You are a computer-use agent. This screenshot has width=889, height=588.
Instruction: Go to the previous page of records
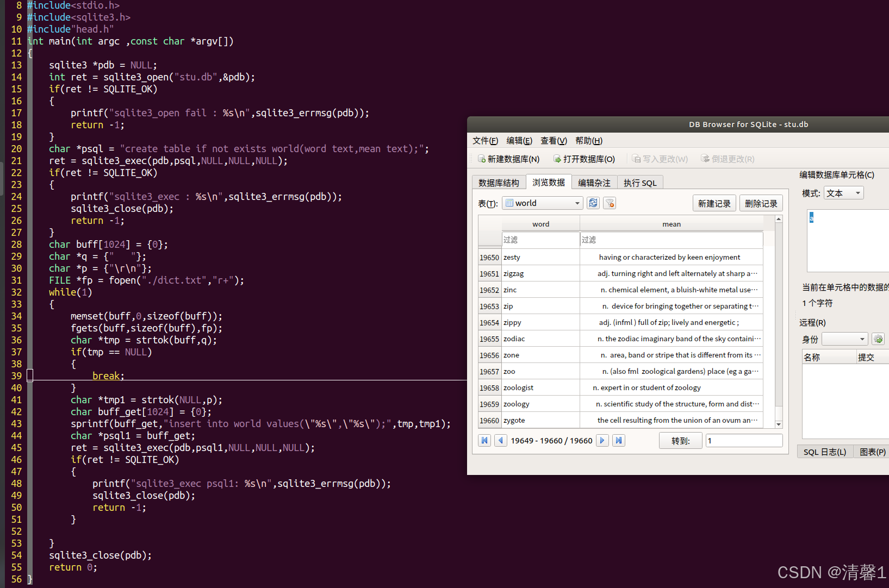pyautogui.click(x=501, y=440)
